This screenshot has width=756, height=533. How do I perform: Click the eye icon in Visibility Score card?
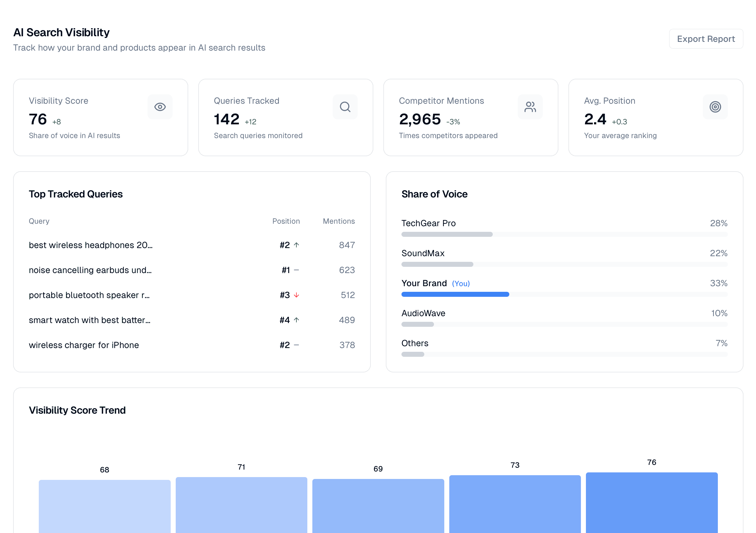[x=160, y=107]
